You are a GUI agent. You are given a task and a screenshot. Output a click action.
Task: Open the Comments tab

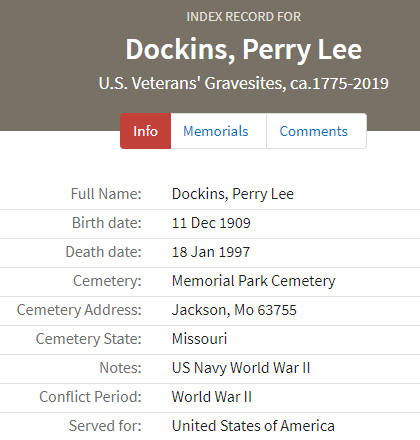coord(314,131)
